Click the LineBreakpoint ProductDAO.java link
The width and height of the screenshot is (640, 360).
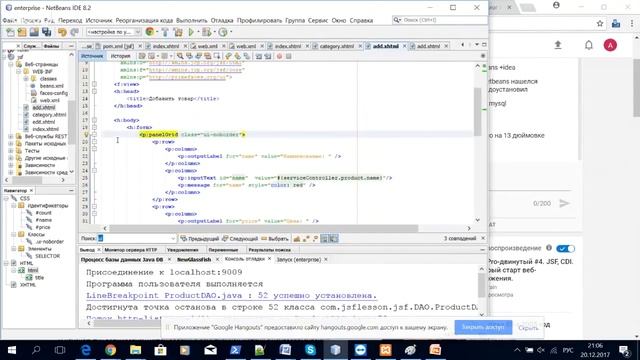pos(231,295)
